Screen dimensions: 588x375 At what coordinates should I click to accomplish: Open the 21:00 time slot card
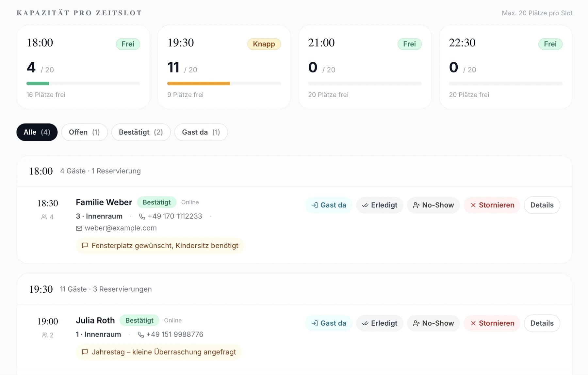click(x=365, y=67)
